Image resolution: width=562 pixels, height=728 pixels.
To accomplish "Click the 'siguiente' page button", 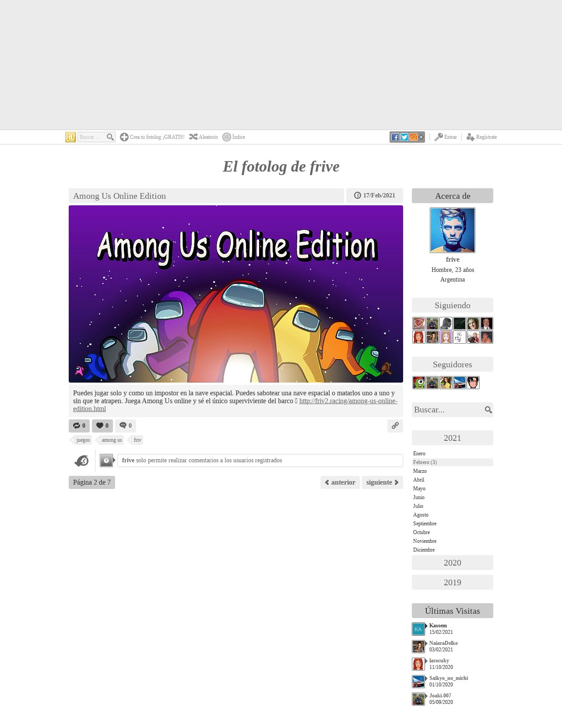I will pyautogui.click(x=383, y=482).
